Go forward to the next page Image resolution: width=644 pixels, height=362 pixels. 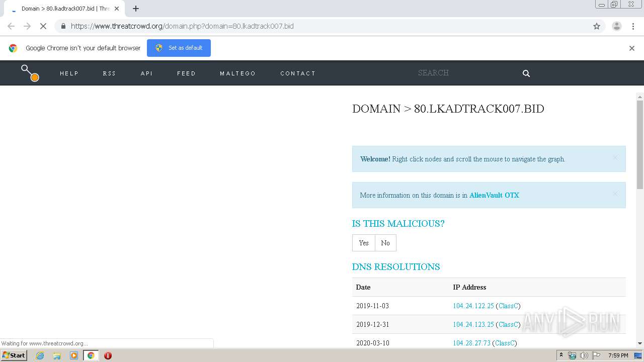tap(27, 26)
